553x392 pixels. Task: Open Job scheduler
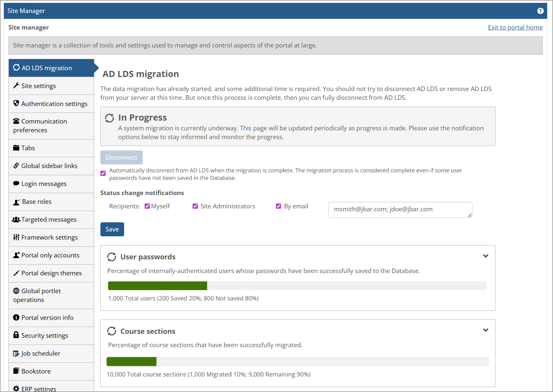pos(51,354)
